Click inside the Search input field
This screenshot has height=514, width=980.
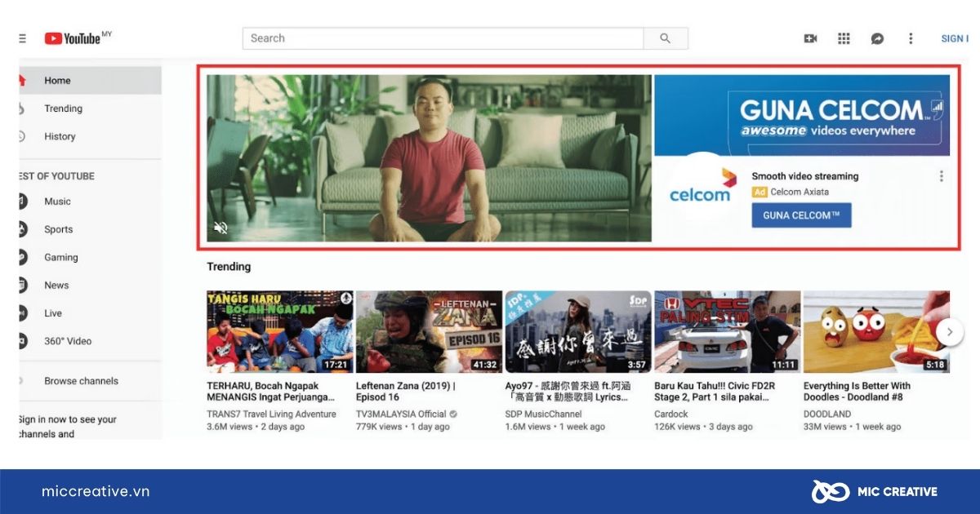pyautogui.click(x=441, y=38)
